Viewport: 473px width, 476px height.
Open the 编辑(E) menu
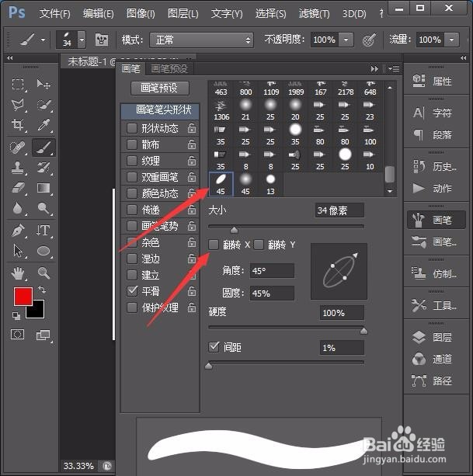(x=99, y=14)
